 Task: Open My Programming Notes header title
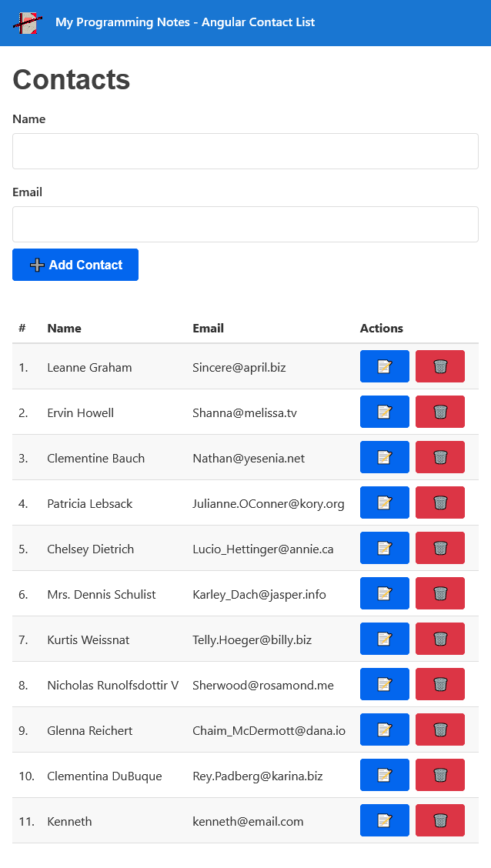point(185,22)
